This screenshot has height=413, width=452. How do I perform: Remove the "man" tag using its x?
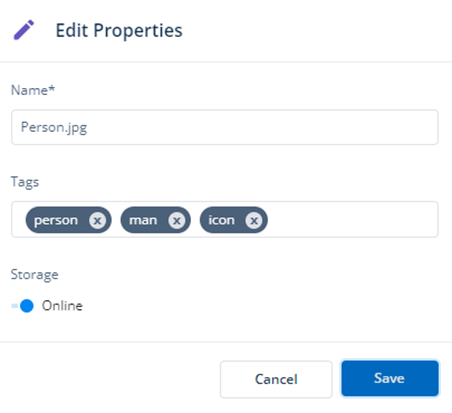[177, 220]
